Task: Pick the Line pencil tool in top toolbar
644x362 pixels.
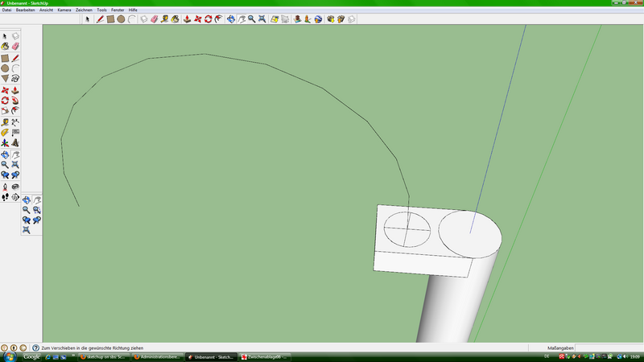Action: [100, 19]
